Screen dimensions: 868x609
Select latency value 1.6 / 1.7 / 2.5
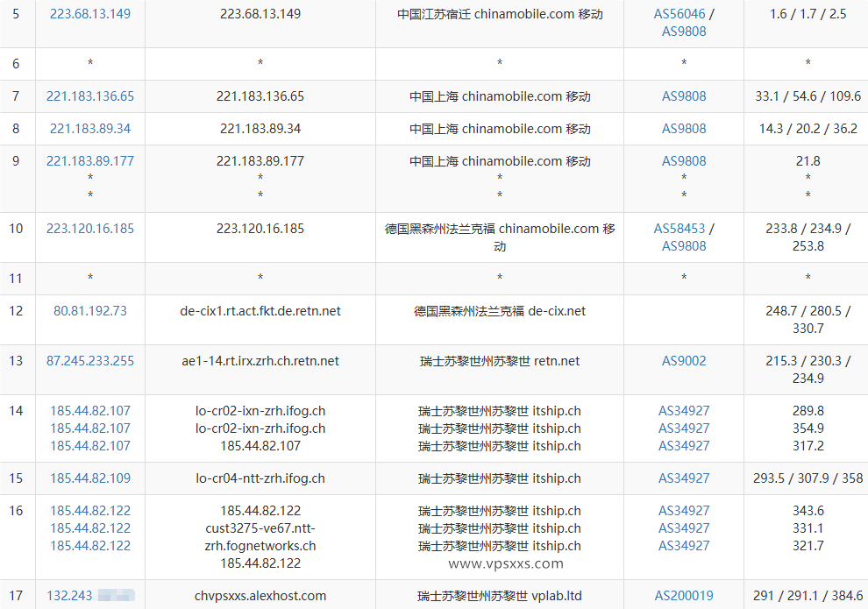pos(808,14)
